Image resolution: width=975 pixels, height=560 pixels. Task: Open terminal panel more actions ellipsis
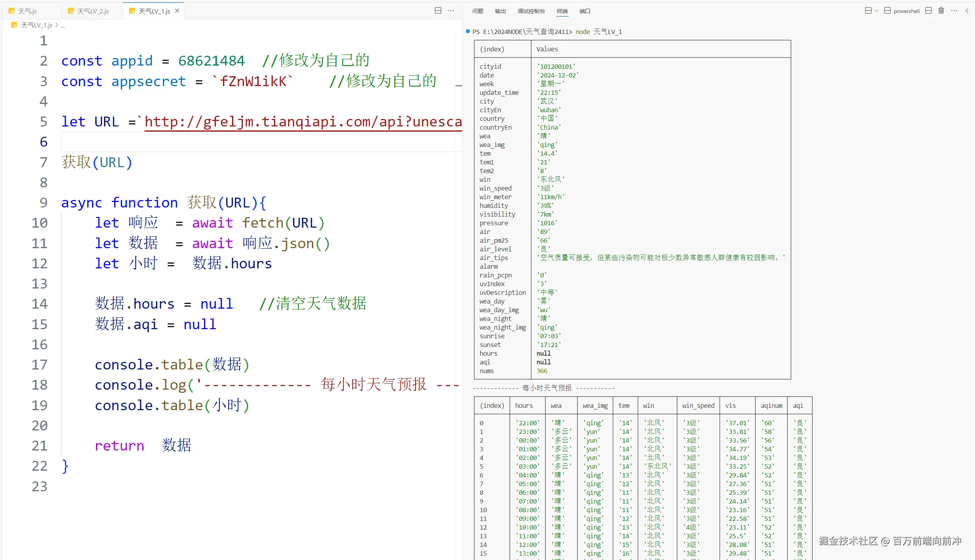[954, 11]
